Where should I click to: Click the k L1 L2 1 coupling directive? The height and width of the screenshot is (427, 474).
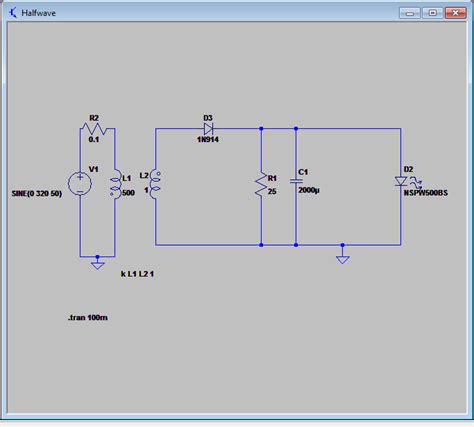[x=137, y=274]
